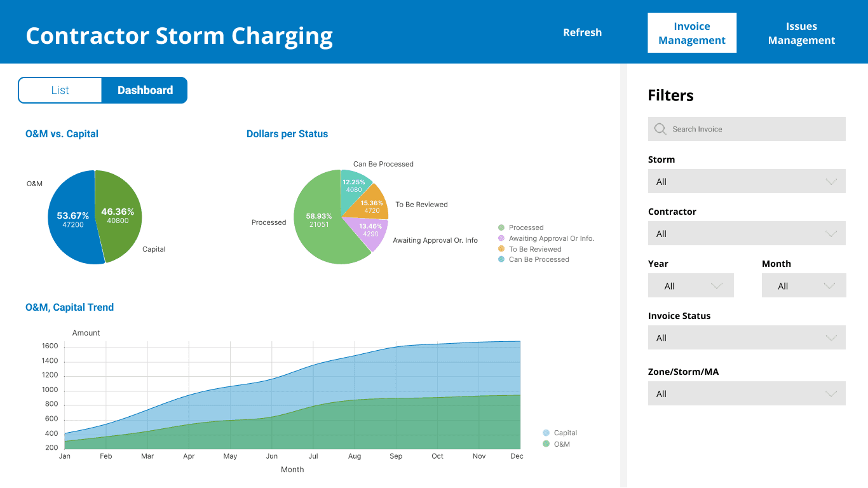Viewport: 868px width, 488px height.
Task: Click the Awaiting Approval Or Info. legend dot
Action: tap(501, 238)
